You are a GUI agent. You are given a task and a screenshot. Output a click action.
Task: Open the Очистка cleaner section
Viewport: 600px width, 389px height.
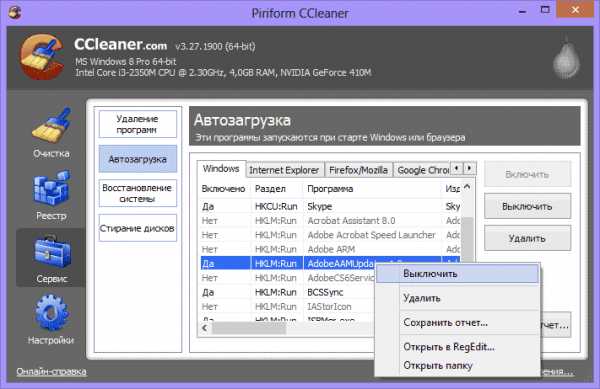tap(51, 132)
